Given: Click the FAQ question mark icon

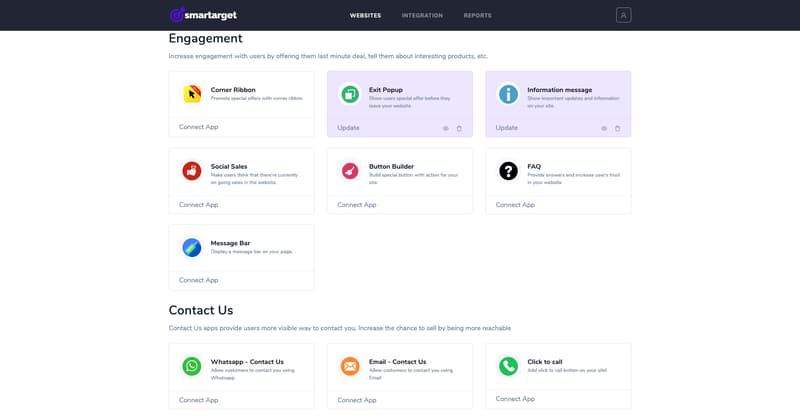Looking at the screenshot, I should point(508,171).
